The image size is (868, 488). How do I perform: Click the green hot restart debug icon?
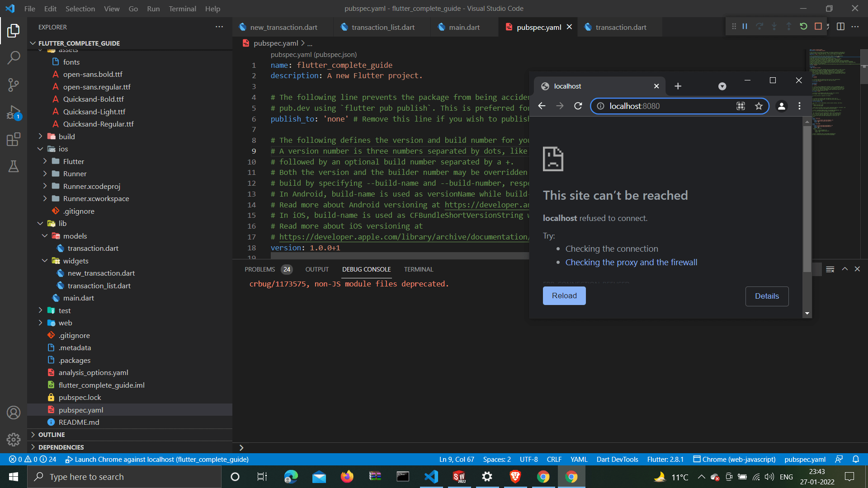tap(804, 26)
